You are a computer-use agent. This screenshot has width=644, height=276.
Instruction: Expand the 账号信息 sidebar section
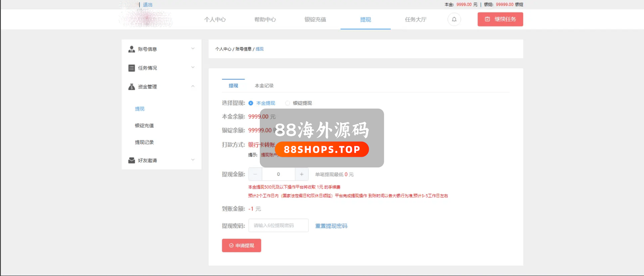pos(193,49)
